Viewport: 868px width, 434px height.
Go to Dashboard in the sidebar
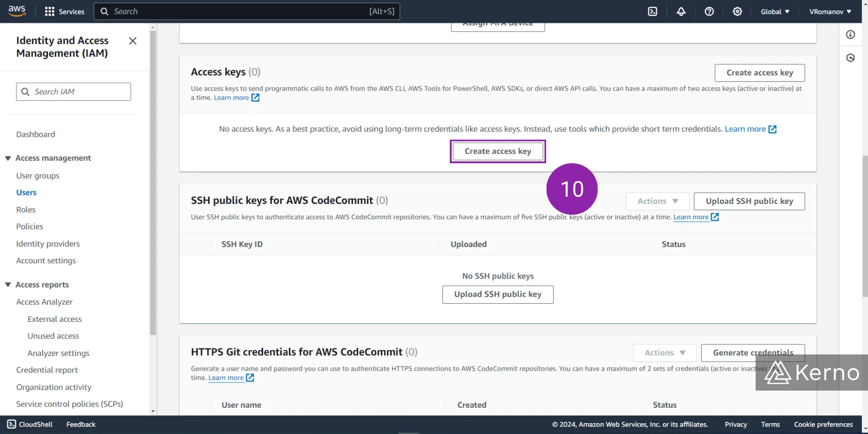click(36, 134)
